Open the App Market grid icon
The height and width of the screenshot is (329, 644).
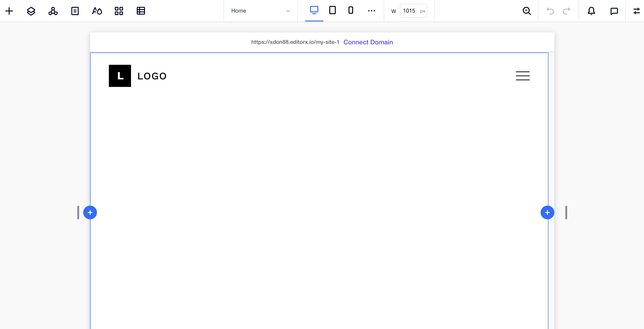click(x=119, y=11)
